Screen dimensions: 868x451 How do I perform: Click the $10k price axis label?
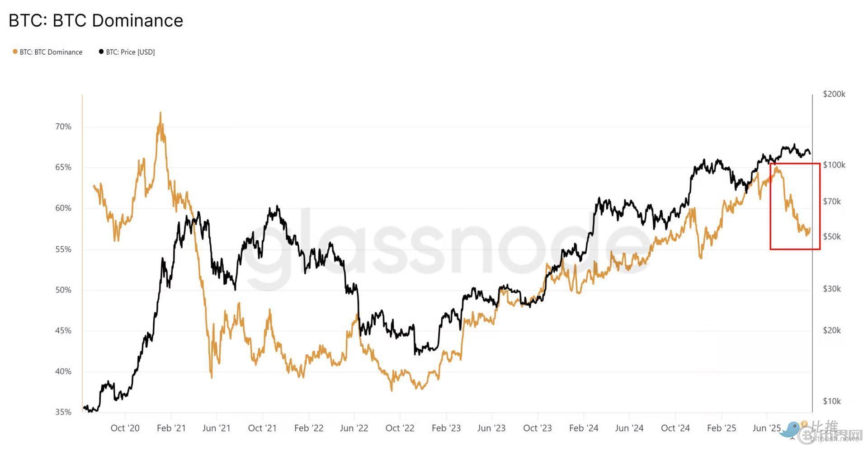click(831, 401)
